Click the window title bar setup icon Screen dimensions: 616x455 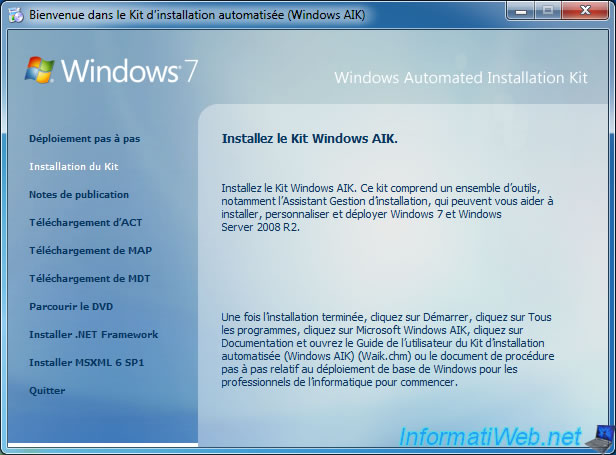click(x=16, y=15)
